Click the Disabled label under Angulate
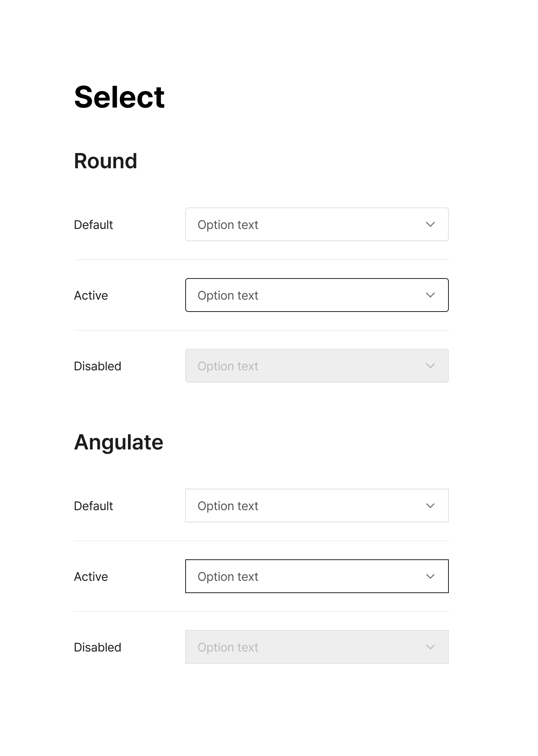 (97, 647)
